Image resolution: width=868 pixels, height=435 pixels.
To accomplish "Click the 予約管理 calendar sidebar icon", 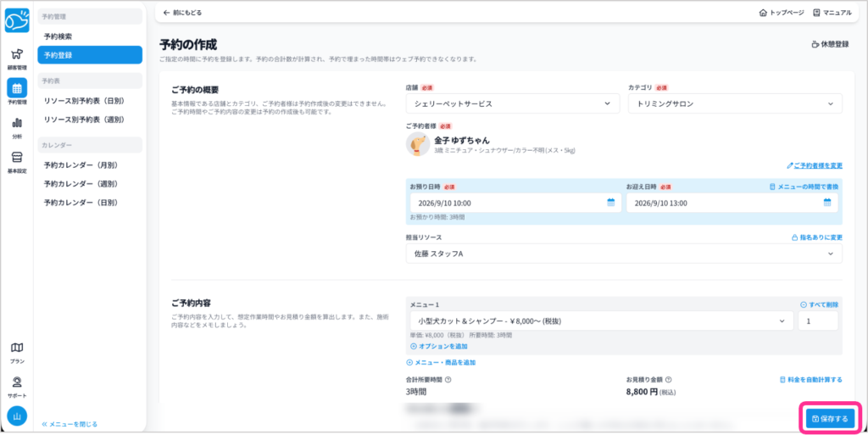I will point(17,92).
